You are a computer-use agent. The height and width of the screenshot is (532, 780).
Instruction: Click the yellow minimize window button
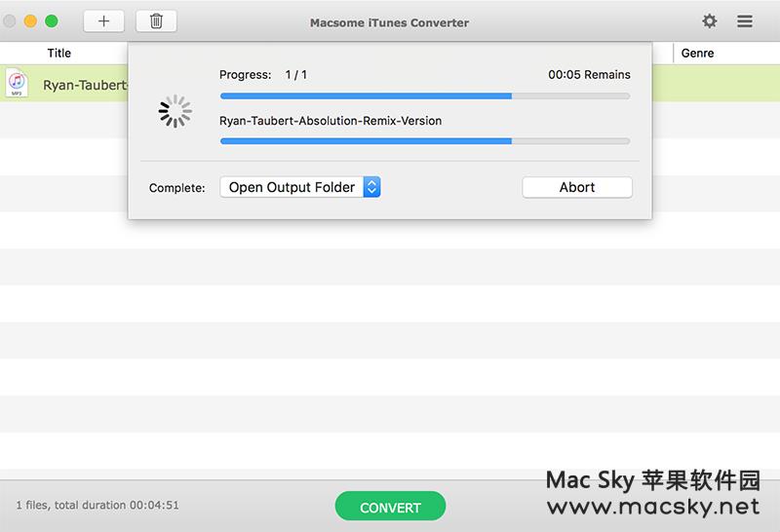click(30, 21)
